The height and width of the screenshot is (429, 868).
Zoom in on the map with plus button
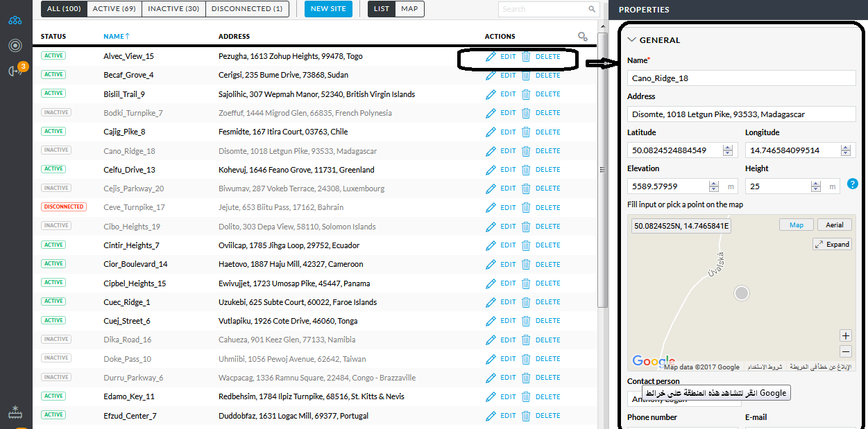click(x=845, y=336)
